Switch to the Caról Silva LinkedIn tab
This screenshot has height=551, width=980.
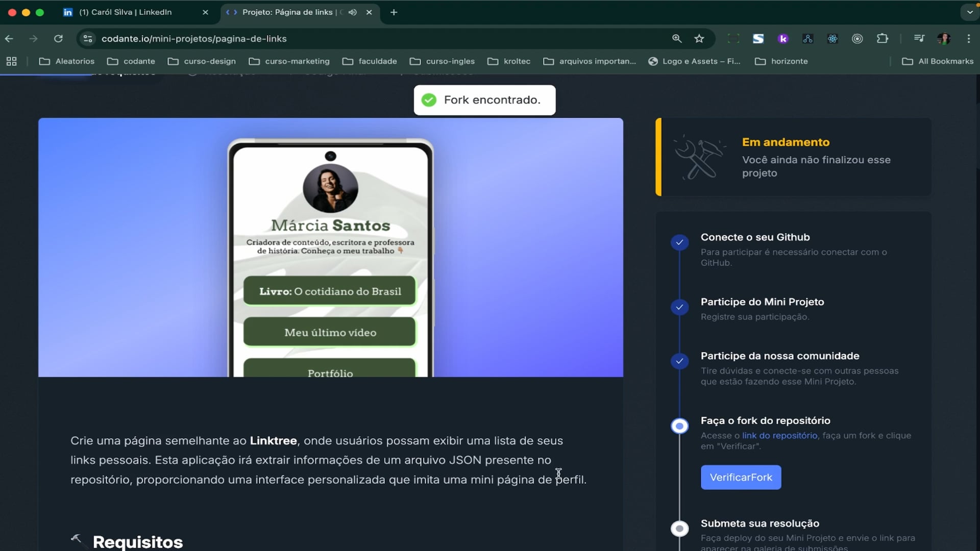pyautogui.click(x=125, y=12)
